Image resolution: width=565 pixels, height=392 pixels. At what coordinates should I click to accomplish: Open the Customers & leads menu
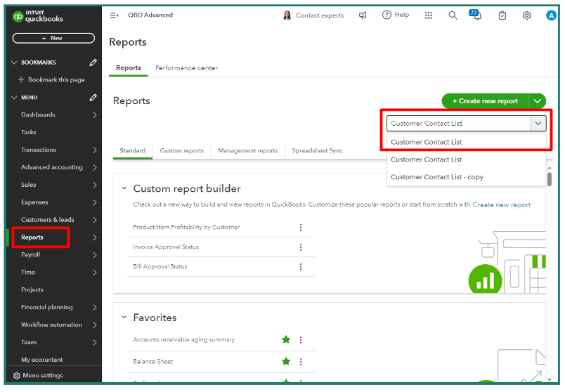(x=48, y=220)
